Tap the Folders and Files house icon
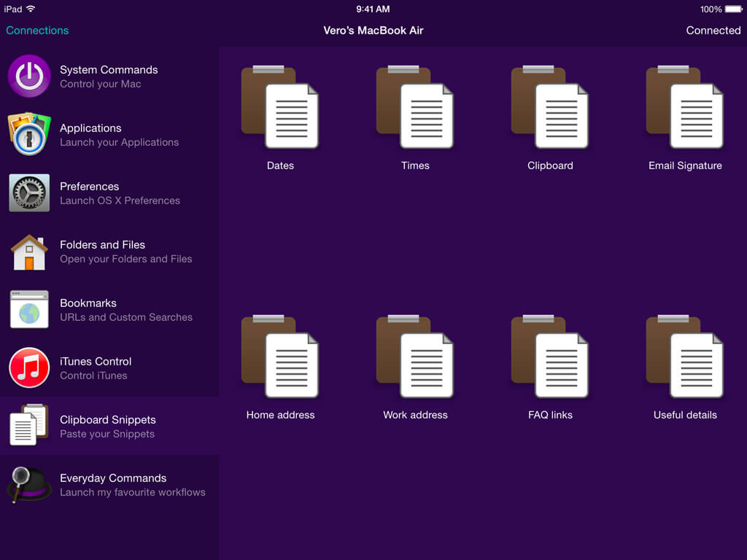The width and height of the screenshot is (747, 560). pyautogui.click(x=29, y=252)
